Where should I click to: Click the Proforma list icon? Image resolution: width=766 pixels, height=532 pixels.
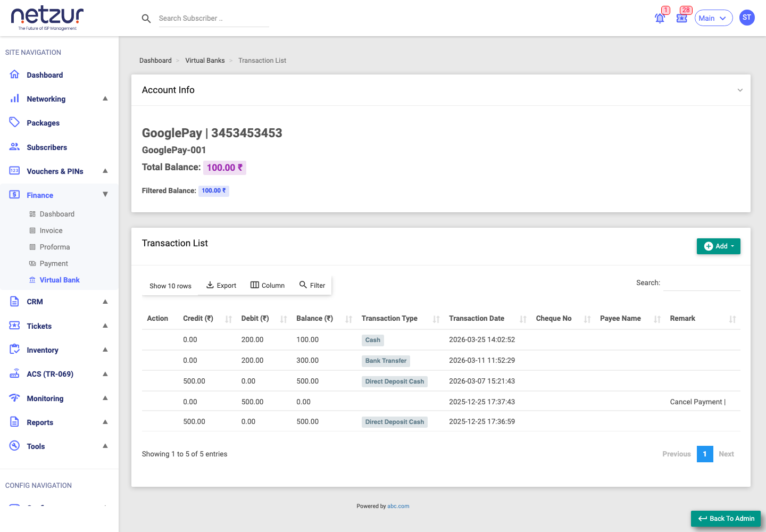[32, 247]
